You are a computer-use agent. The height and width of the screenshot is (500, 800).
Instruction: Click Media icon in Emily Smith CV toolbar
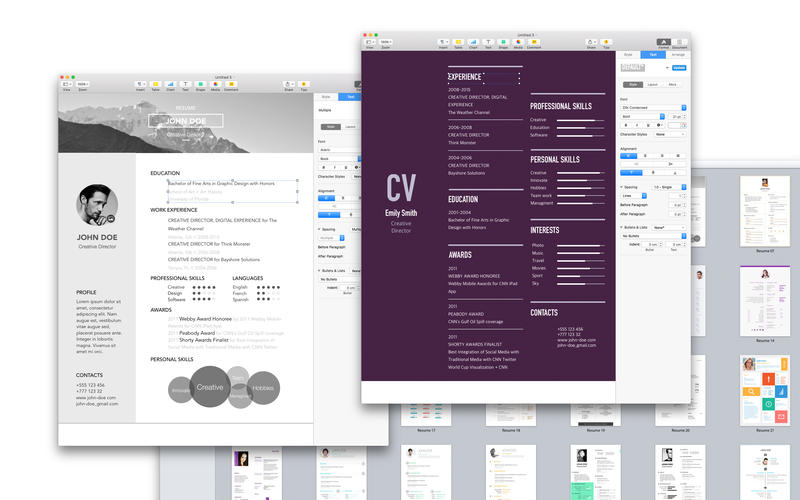(518, 42)
